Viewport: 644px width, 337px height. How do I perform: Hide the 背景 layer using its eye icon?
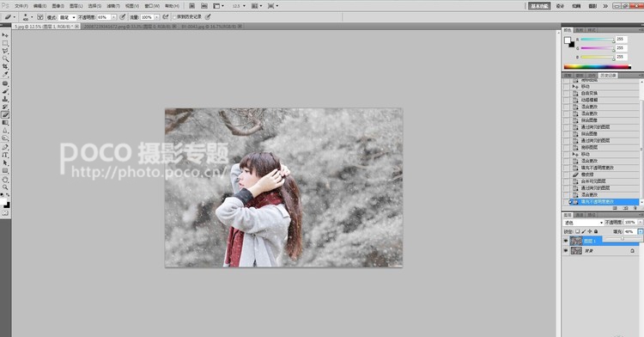click(x=566, y=251)
